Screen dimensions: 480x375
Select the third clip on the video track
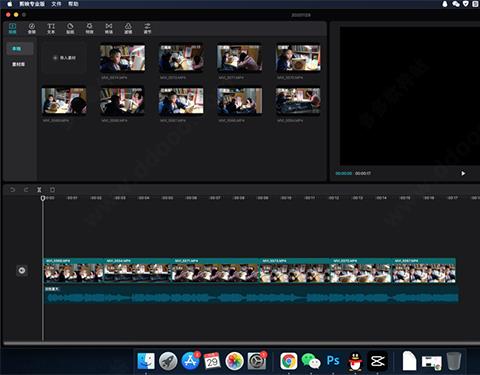(215, 270)
